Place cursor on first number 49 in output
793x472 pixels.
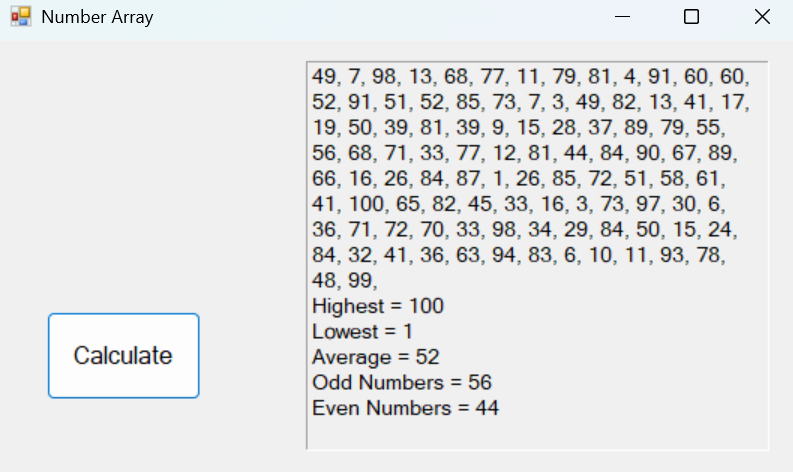(323, 77)
